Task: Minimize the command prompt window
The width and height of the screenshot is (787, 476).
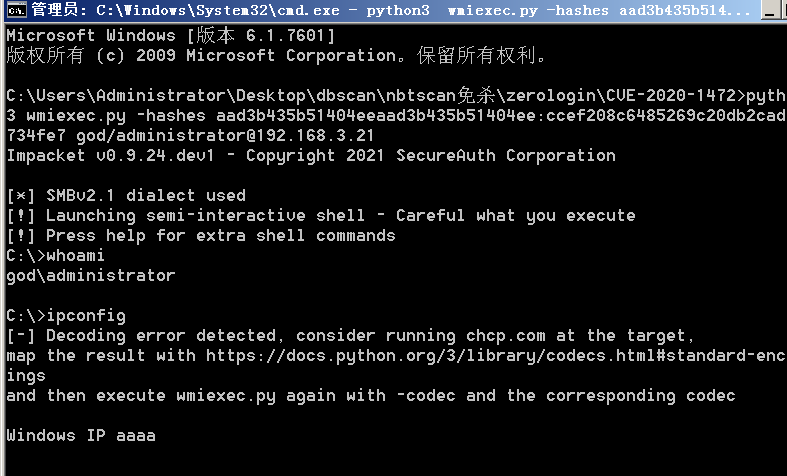Action: [770, 10]
